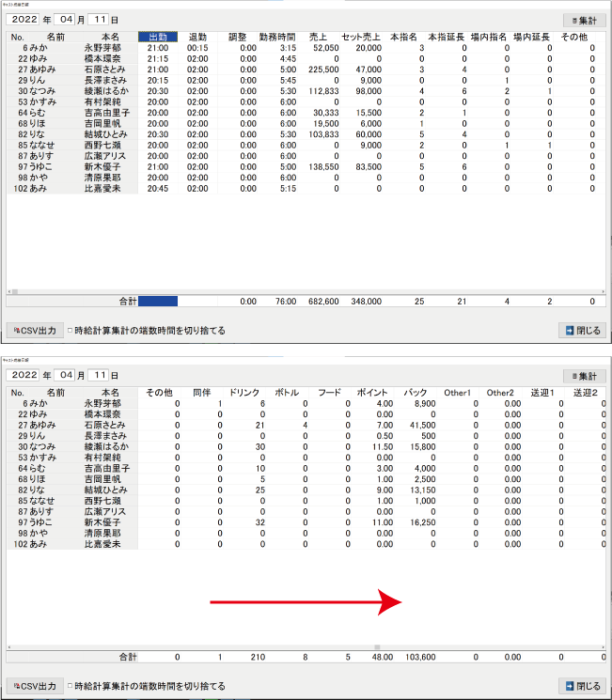Screen dimensions: 612x700
Task: Select the highlighted 出勤 column header
Action: tap(157, 37)
